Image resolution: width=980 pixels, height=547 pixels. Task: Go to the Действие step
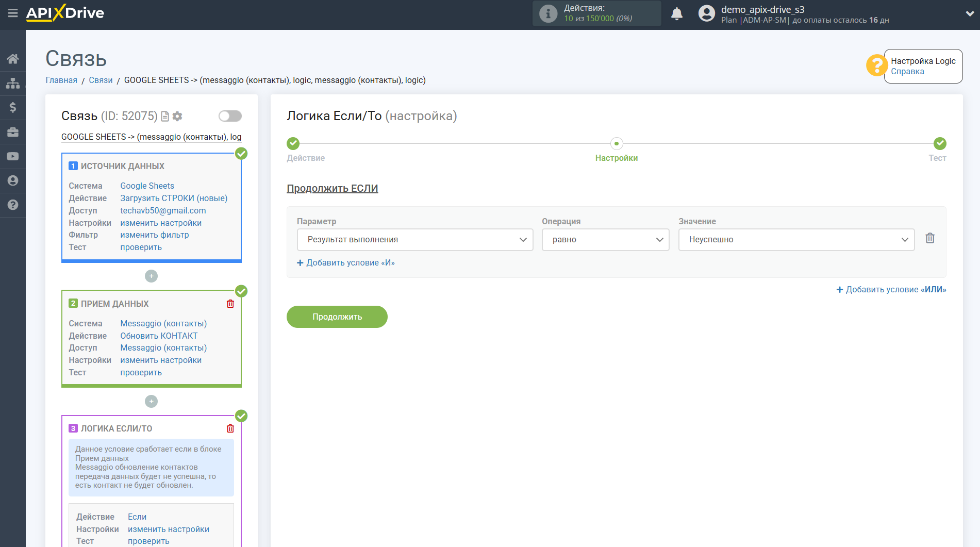coord(293,144)
